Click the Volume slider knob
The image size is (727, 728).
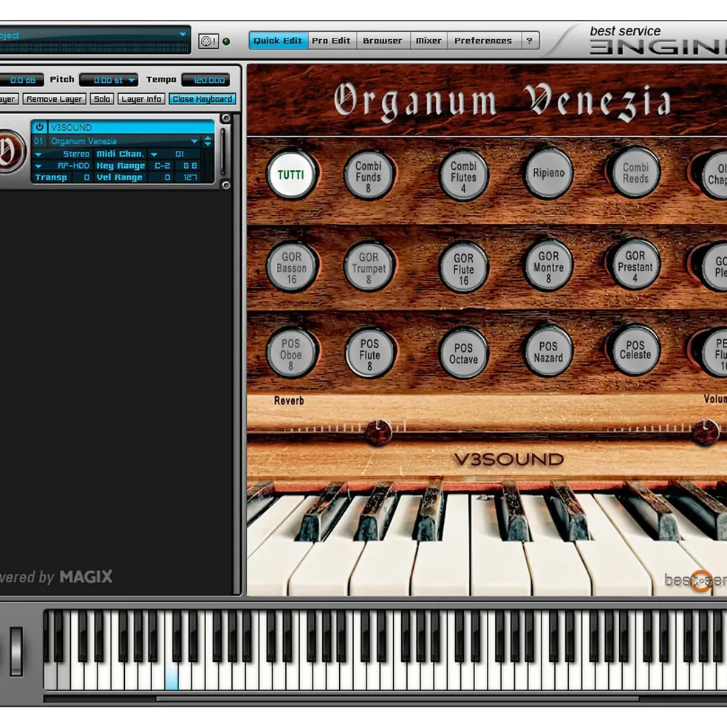706,431
